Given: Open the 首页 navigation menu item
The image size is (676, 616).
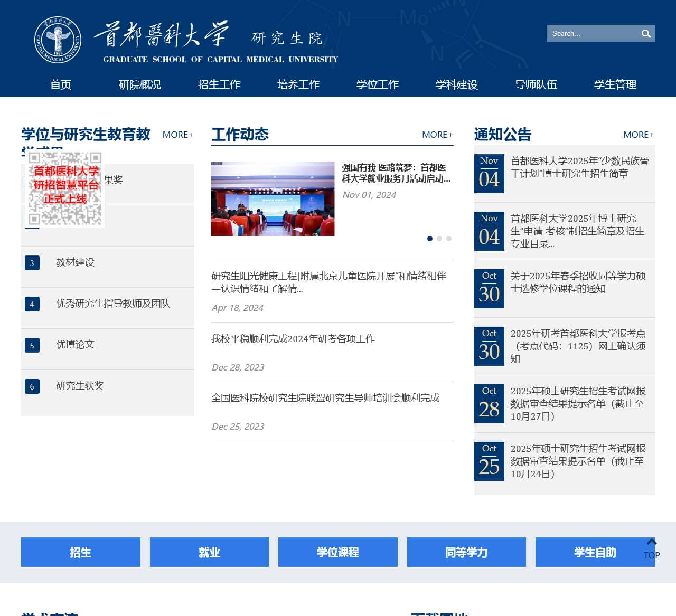Looking at the screenshot, I should (x=60, y=85).
